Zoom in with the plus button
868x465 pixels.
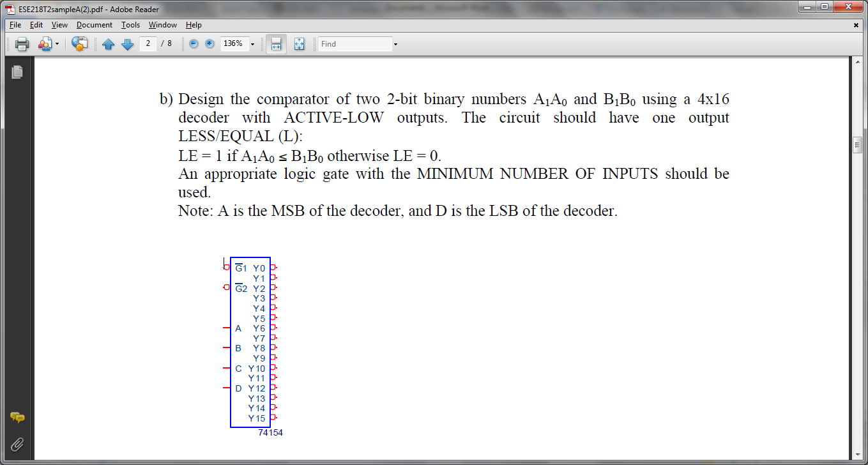[x=209, y=44]
